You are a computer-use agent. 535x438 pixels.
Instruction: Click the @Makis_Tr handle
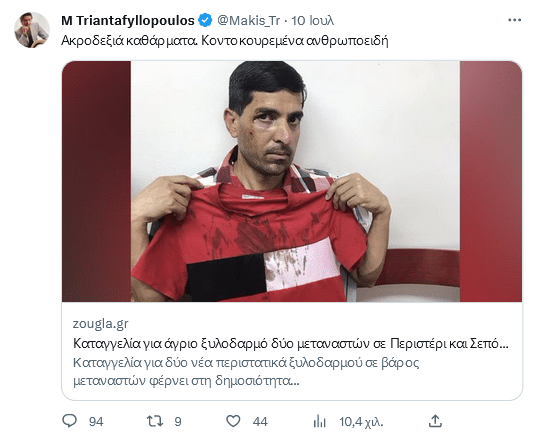pyautogui.click(x=248, y=20)
